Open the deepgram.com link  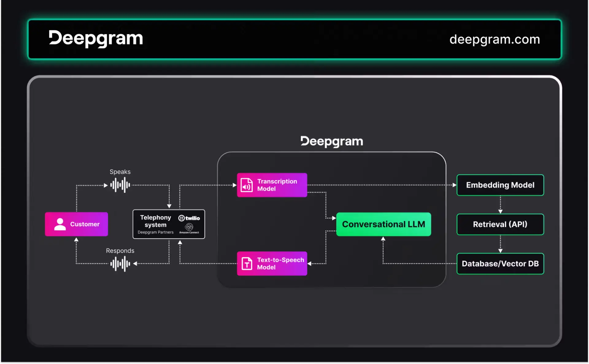pyautogui.click(x=495, y=39)
